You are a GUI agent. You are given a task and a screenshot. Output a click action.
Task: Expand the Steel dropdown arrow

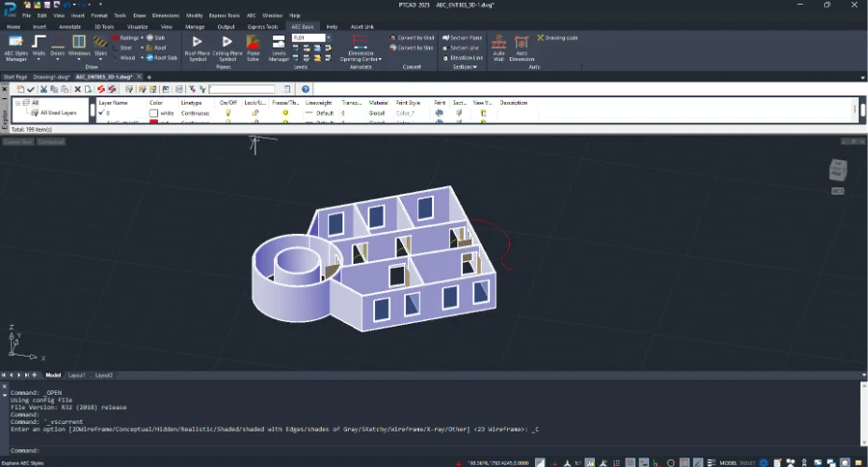pyautogui.click(x=142, y=48)
